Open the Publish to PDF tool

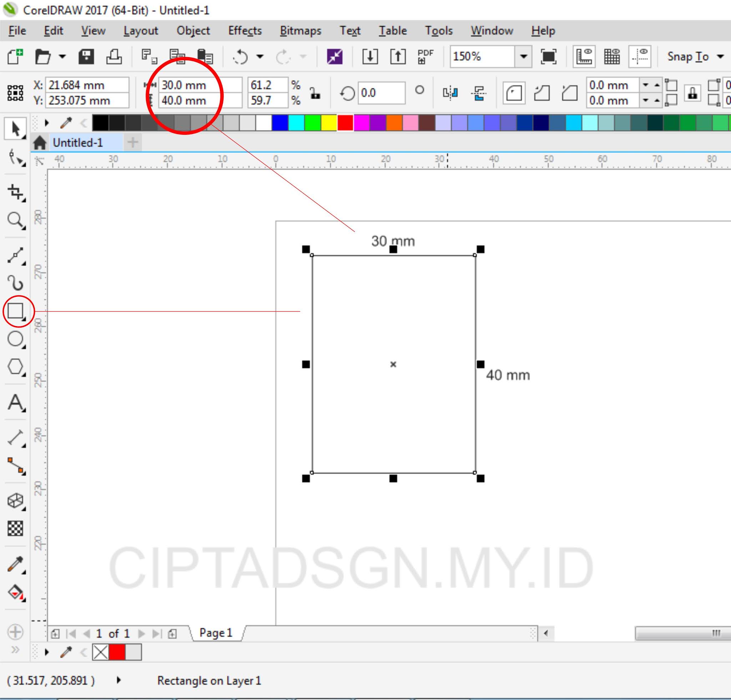click(x=424, y=57)
